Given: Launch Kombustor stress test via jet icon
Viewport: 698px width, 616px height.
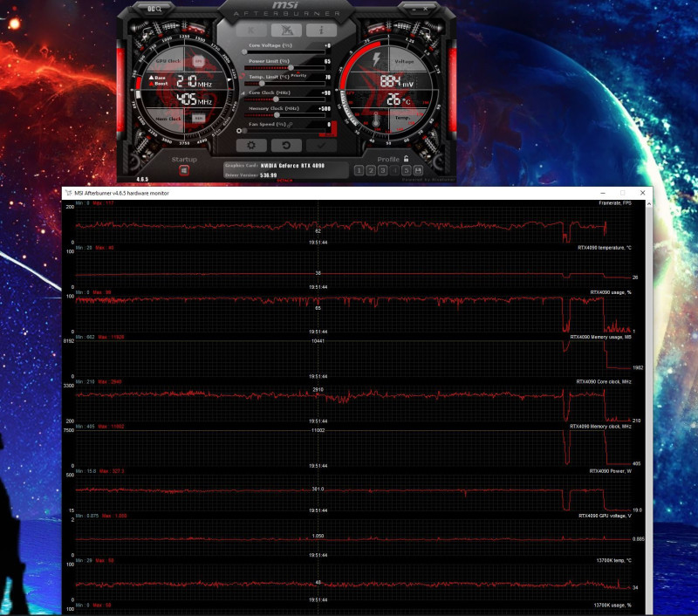Looking at the screenshot, I should click(x=286, y=31).
